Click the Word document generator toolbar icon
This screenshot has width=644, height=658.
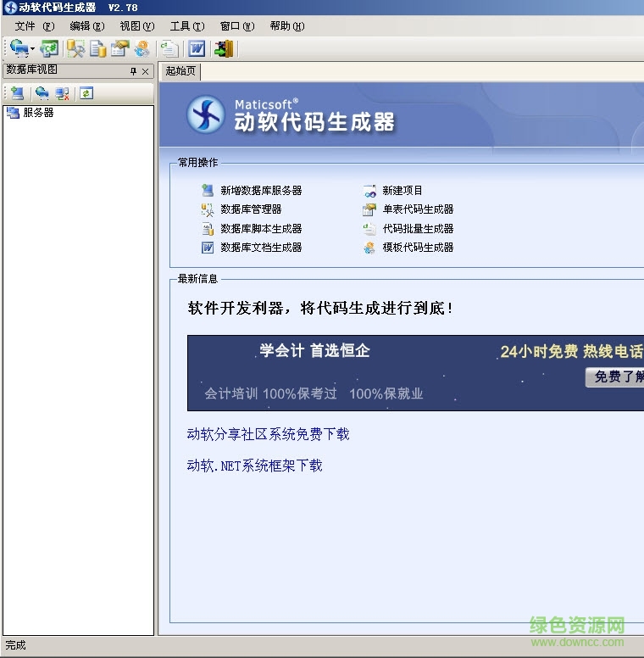point(197,49)
